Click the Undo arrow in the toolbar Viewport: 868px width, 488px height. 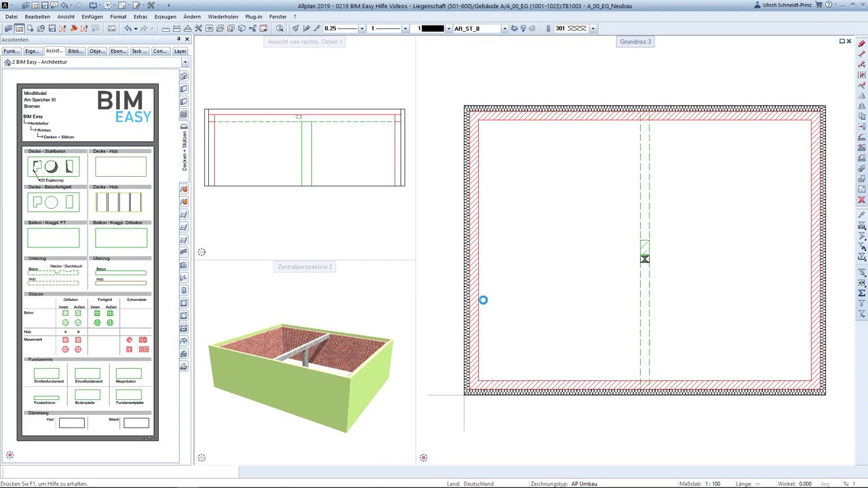tap(127, 28)
